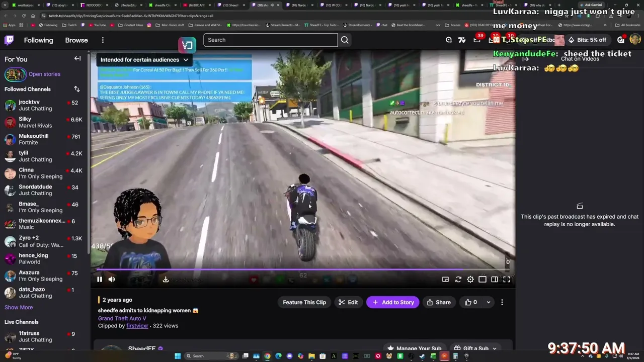Pause the clip playback
644x362 pixels.
click(100, 280)
